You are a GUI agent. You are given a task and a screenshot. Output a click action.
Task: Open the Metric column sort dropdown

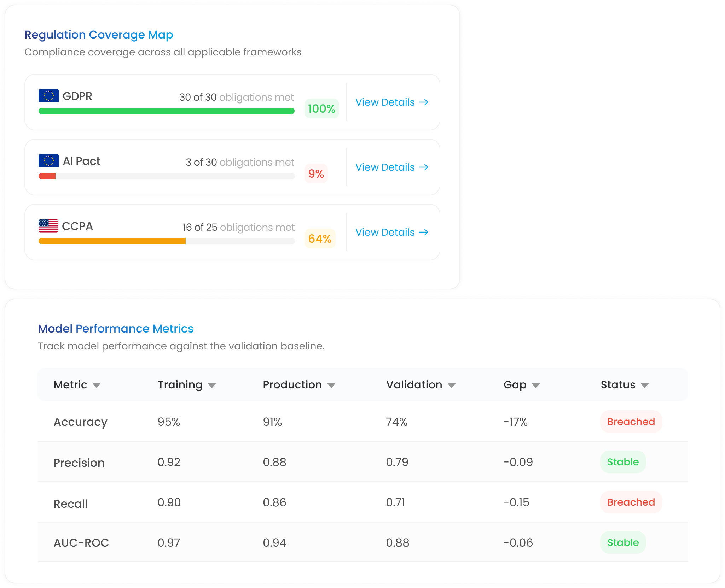click(97, 385)
